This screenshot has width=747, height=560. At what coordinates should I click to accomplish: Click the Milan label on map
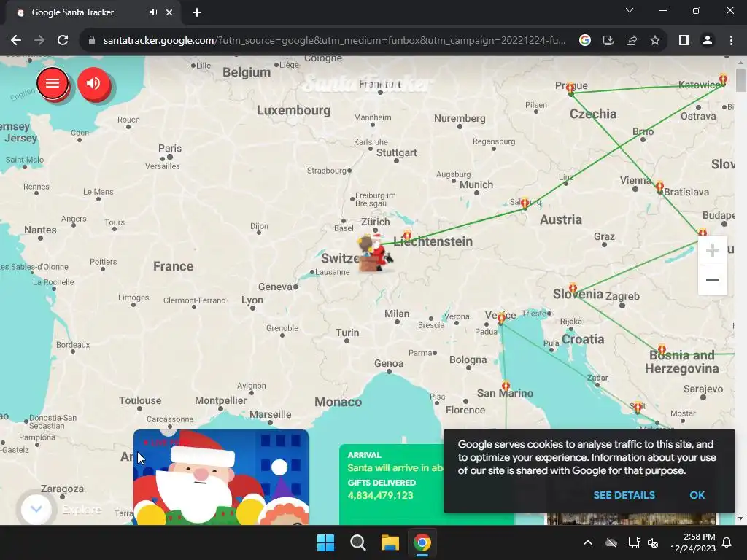click(397, 314)
